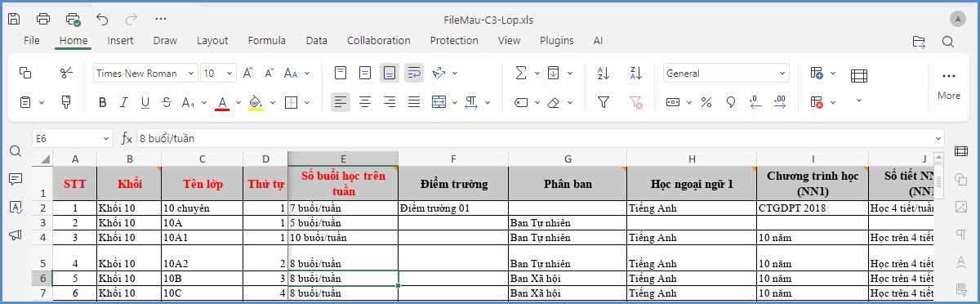
Task: Open the Number format dropdown (General)
Action: [x=782, y=74]
